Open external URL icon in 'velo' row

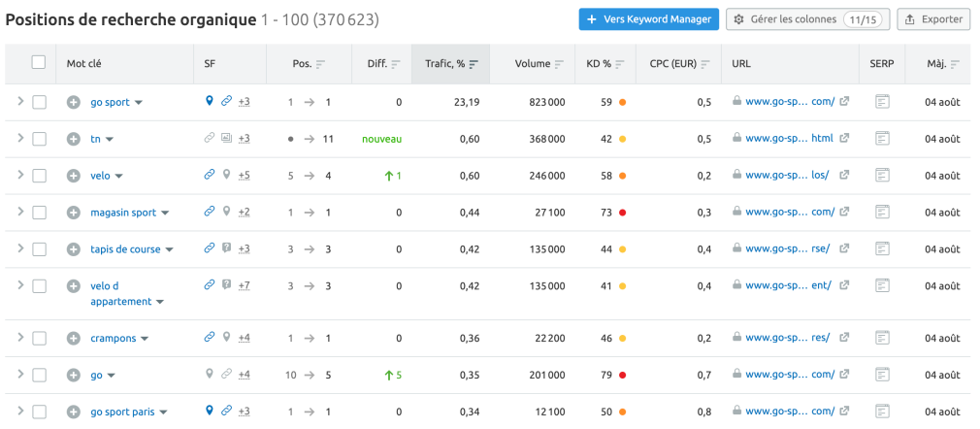point(844,175)
